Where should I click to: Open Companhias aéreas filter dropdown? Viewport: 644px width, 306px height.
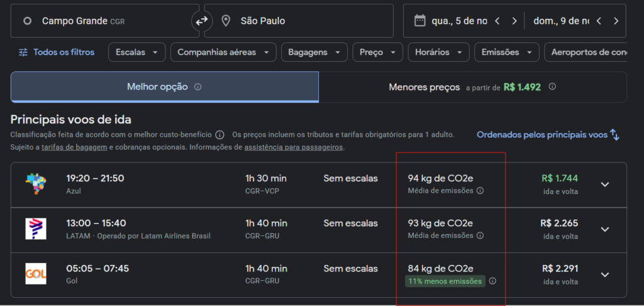223,52
